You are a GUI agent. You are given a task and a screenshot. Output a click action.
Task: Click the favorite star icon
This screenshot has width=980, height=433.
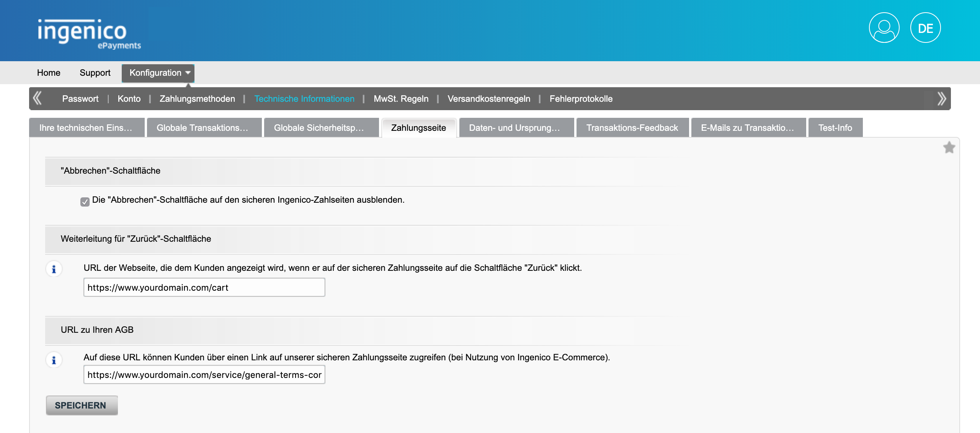click(949, 147)
